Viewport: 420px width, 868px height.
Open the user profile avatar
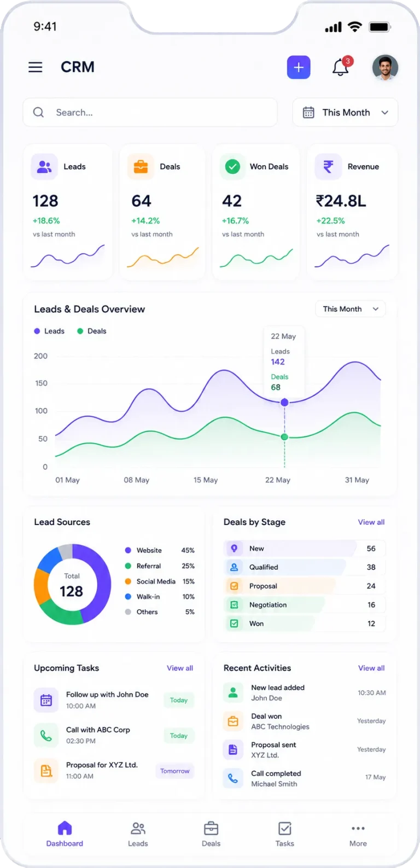385,68
